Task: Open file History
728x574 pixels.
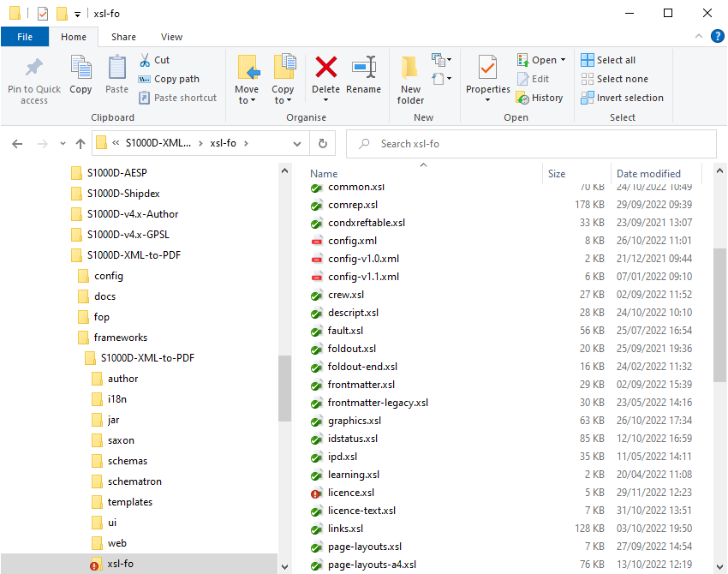Action: 540,98
